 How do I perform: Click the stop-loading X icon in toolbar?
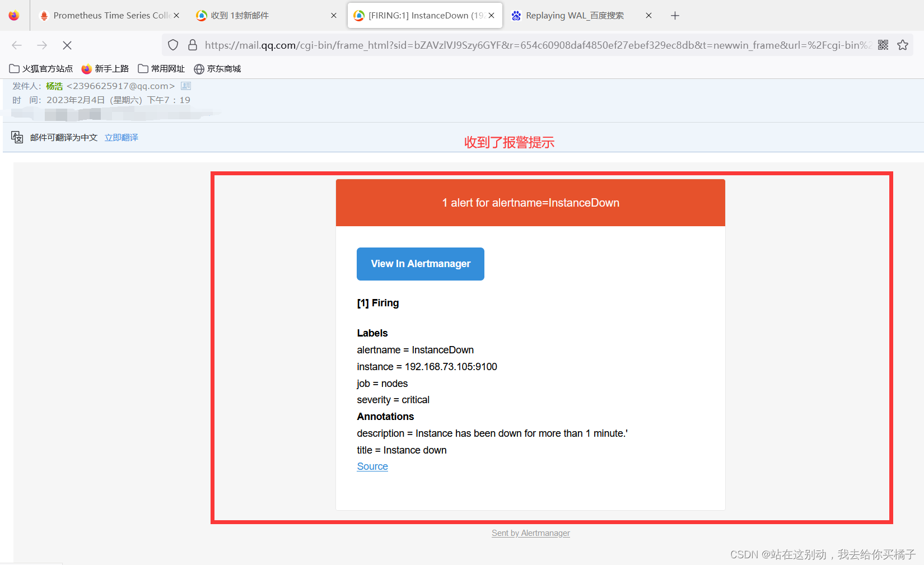click(67, 45)
